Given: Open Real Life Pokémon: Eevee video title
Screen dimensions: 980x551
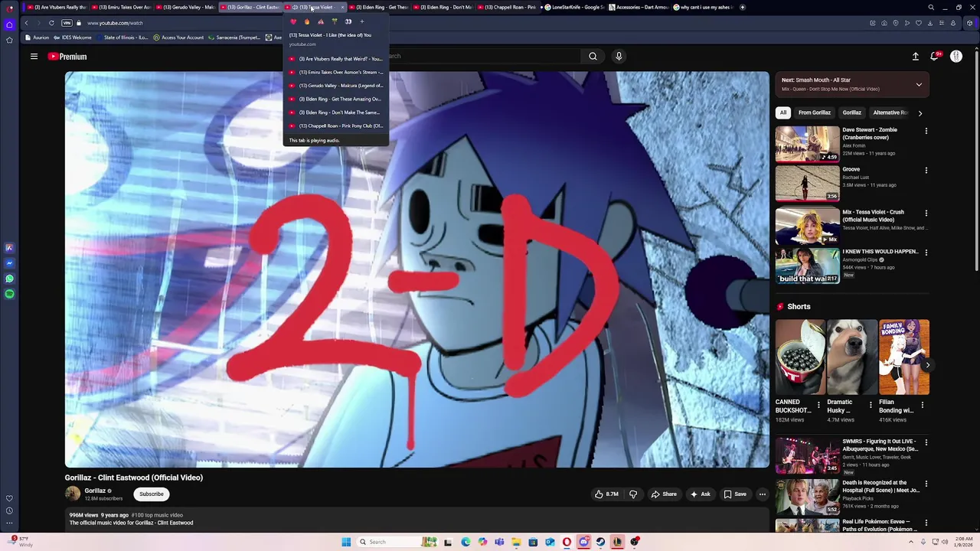Looking at the screenshot, I should (x=880, y=525).
